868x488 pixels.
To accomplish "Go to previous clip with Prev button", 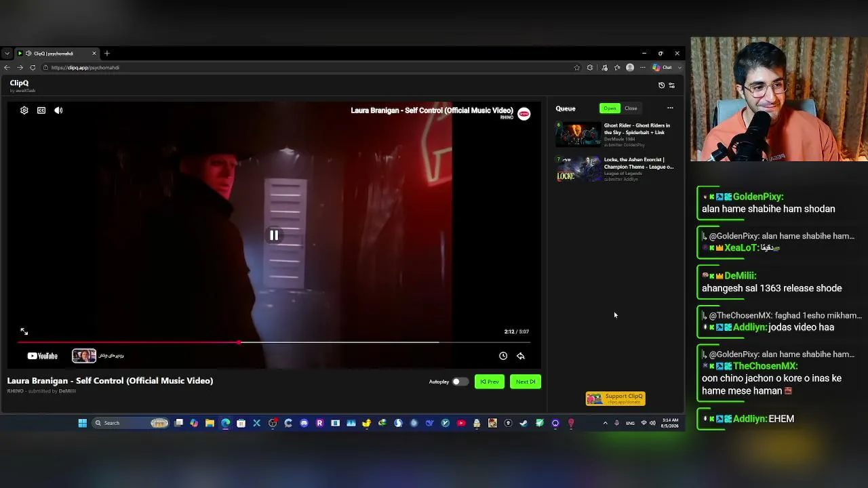I will pyautogui.click(x=490, y=382).
